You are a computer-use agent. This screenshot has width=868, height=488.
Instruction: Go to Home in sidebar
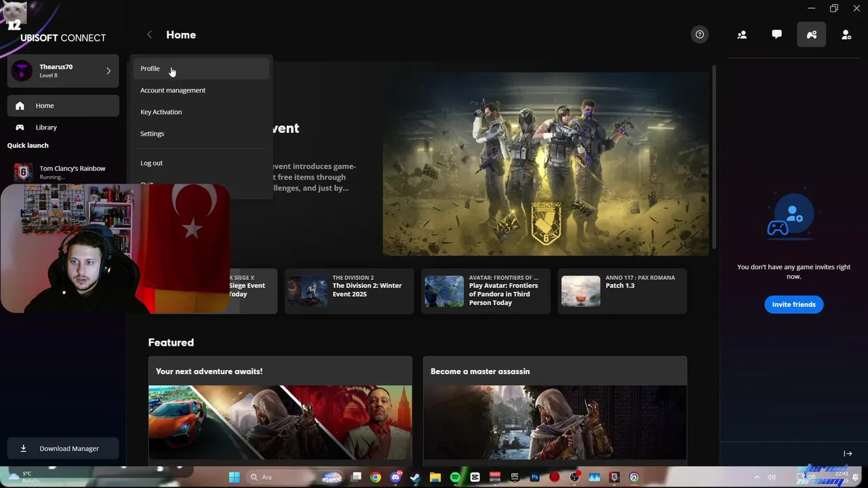pyautogui.click(x=63, y=106)
